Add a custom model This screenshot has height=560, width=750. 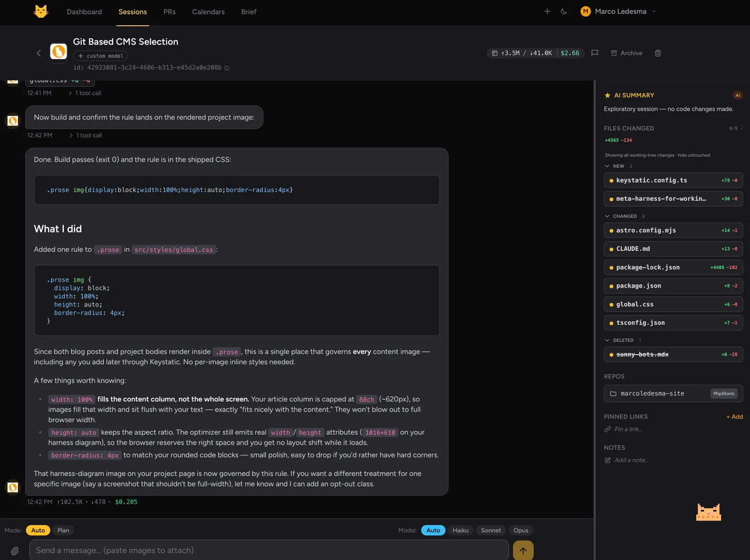click(x=101, y=56)
